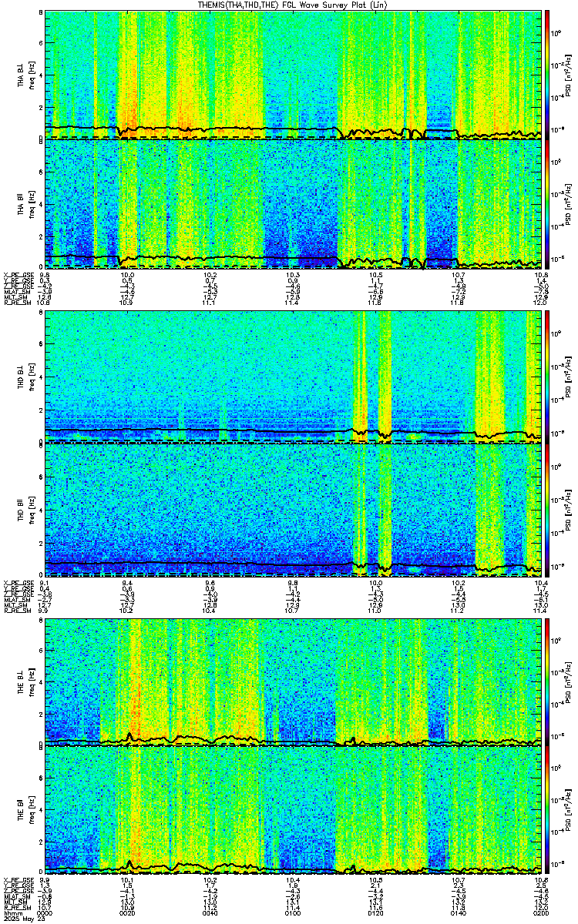578x924 pixels.
Task: Click the THE BL panel color bar
Action: tap(548, 681)
